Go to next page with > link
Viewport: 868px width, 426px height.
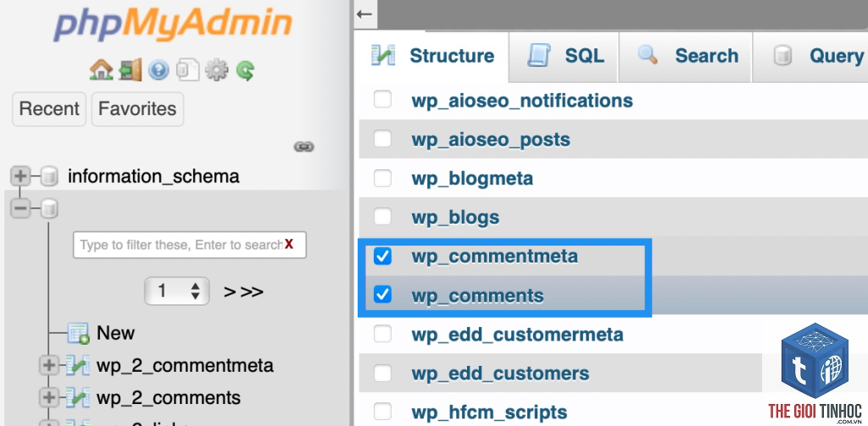click(x=230, y=291)
